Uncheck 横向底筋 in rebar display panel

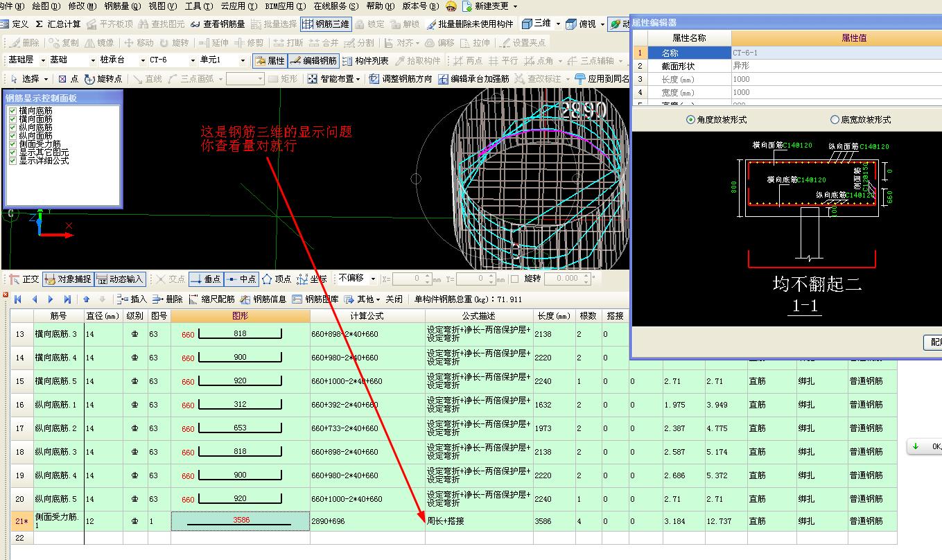coord(12,111)
